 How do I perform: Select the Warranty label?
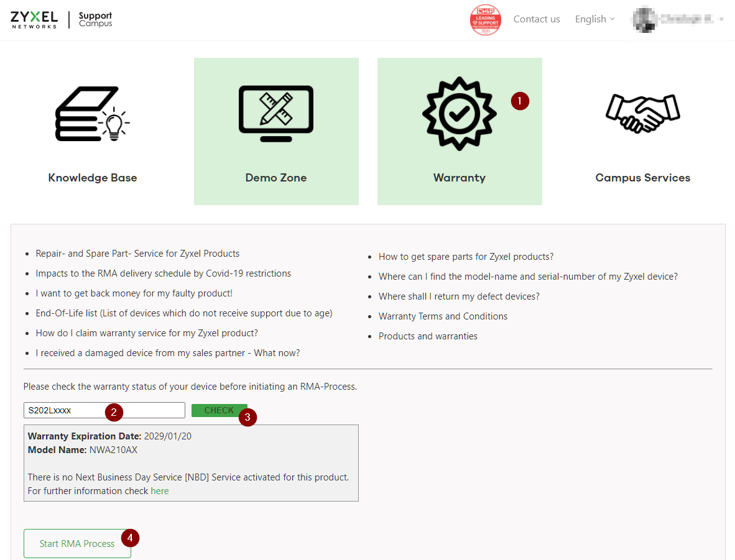460,178
